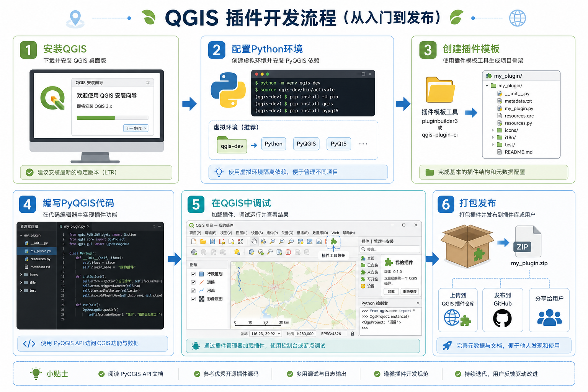Click the 下一步(N) button in installer
588x392 pixels.
pos(136,128)
